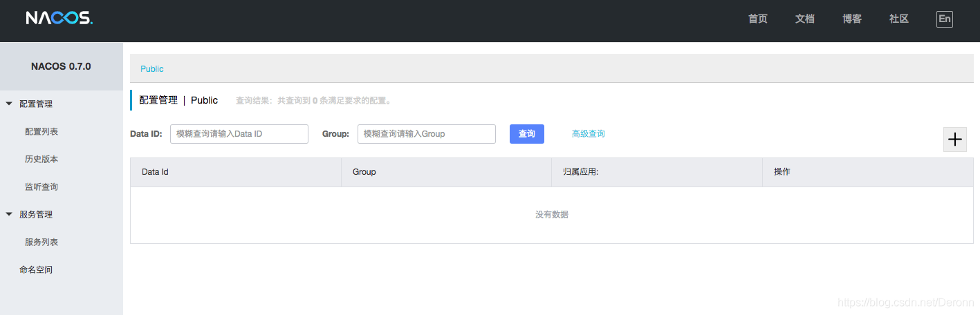Open the 高级查询 link
Image resolution: width=980 pixels, height=315 pixels.
tap(588, 134)
